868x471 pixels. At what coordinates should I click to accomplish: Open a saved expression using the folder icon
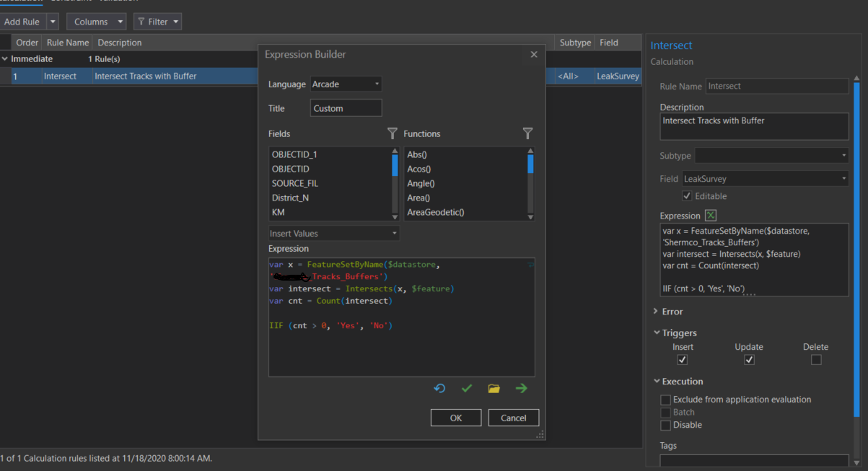click(494, 388)
